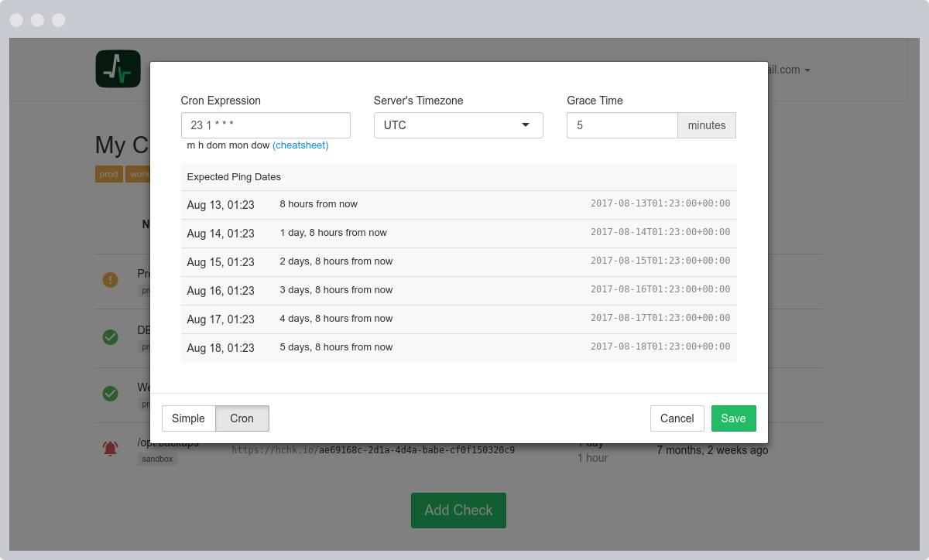Select the prod tag badge
The height and width of the screenshot is (560, 929).
click(x=108, y=173)
